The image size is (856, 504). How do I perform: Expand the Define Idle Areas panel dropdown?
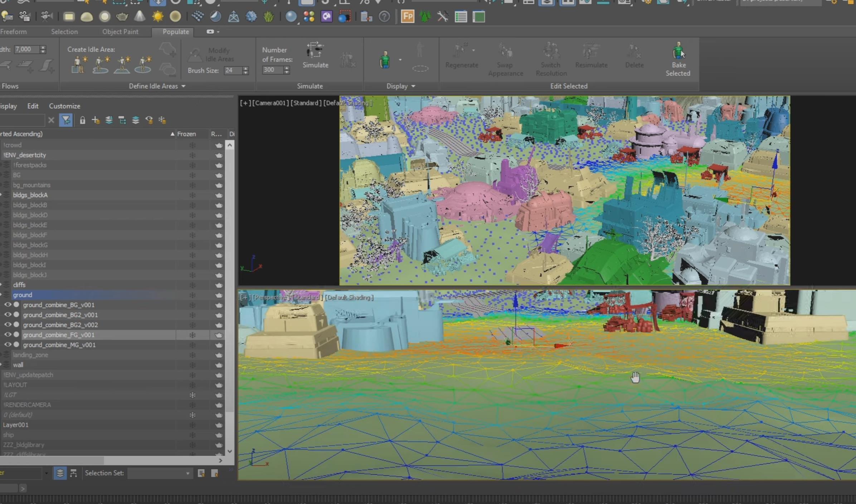click(x=183, y=86)
